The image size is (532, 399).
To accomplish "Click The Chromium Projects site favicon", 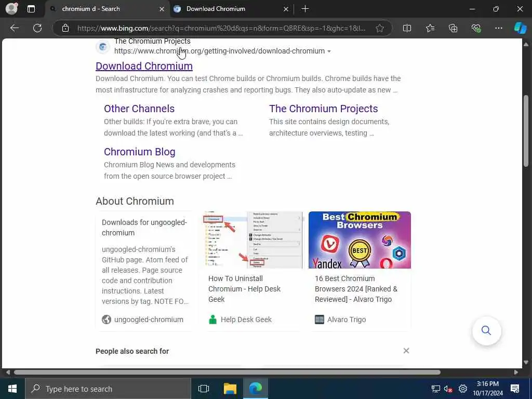I will pos(103,46).
